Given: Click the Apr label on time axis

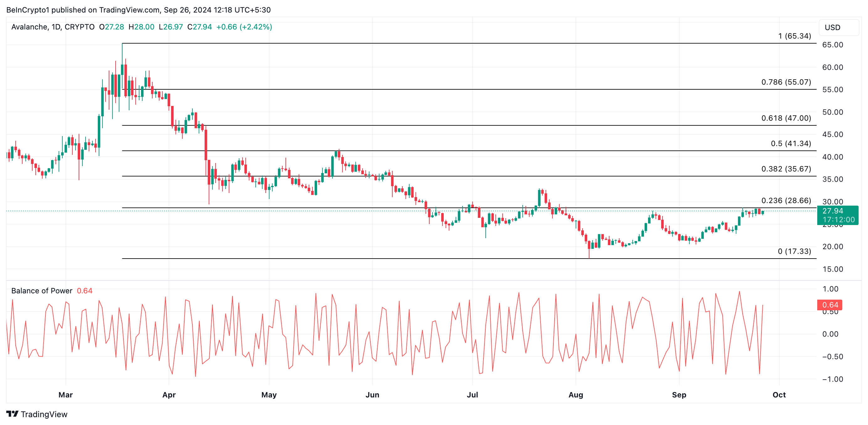Looking at the screenshot, I should click(x=169, y=395).
